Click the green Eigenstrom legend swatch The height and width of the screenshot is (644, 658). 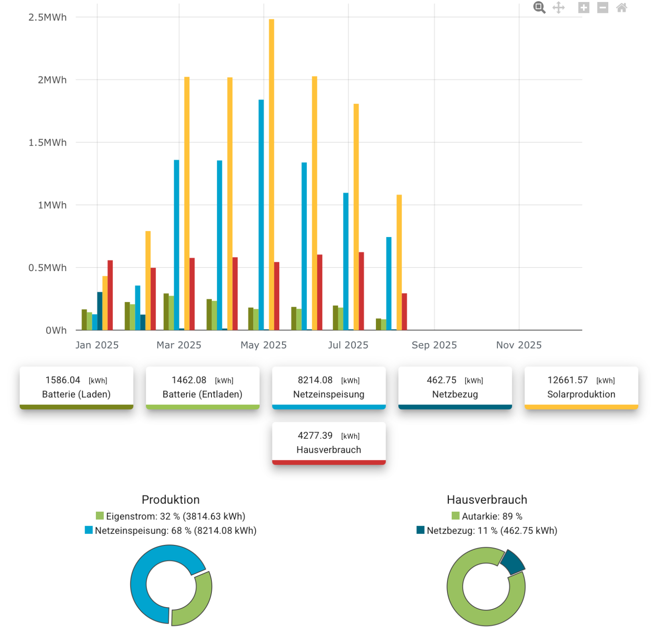100,516
